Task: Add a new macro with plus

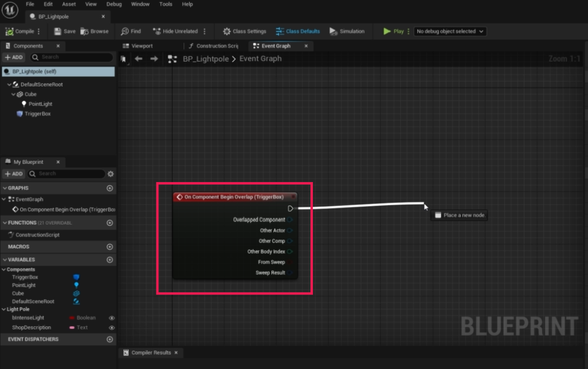Action: click(x=109, y=247)
